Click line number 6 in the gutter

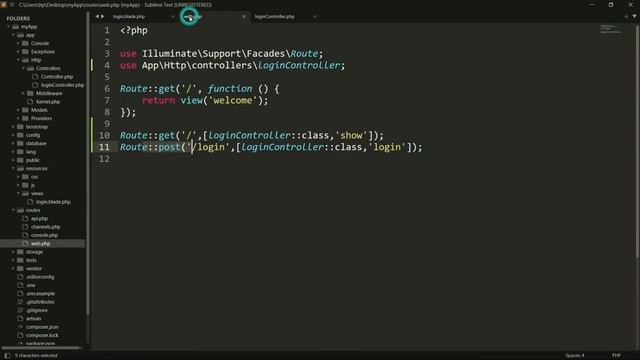coord(107,89)
